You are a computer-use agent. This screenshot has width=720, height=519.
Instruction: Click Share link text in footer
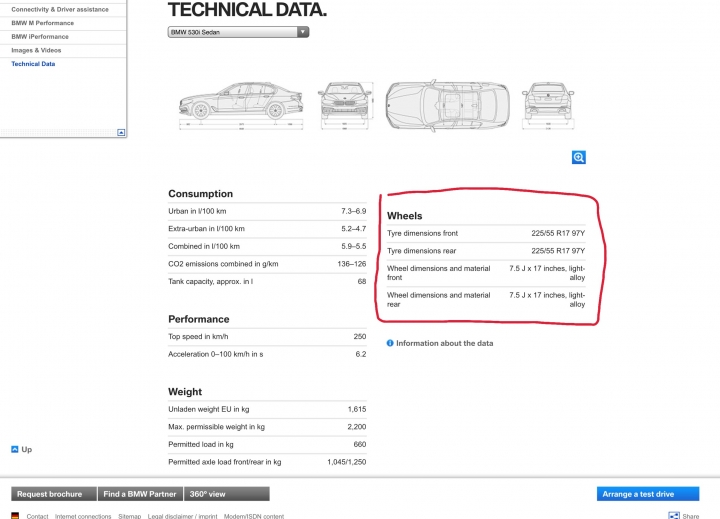pos(691,516)
